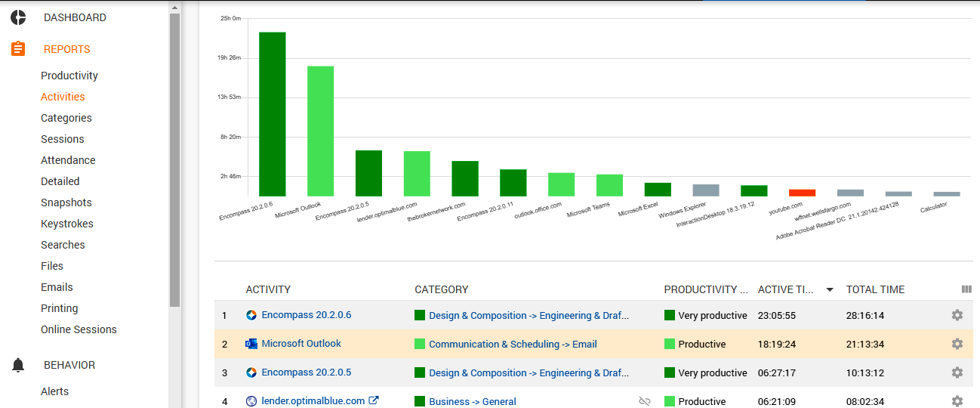Open category link in Encompass 20.2.0.5 row
Viewport: 980px width, 408px height.
coord(529,373)
